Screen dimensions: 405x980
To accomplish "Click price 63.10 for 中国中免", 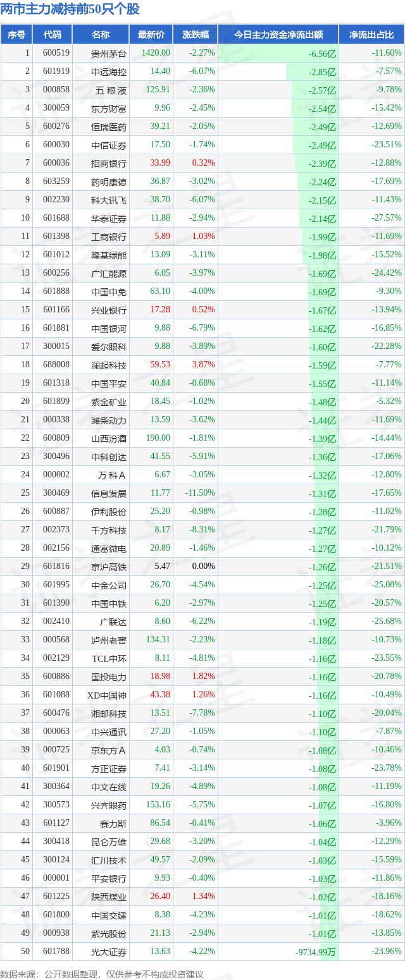I will [x=160, y=291].
